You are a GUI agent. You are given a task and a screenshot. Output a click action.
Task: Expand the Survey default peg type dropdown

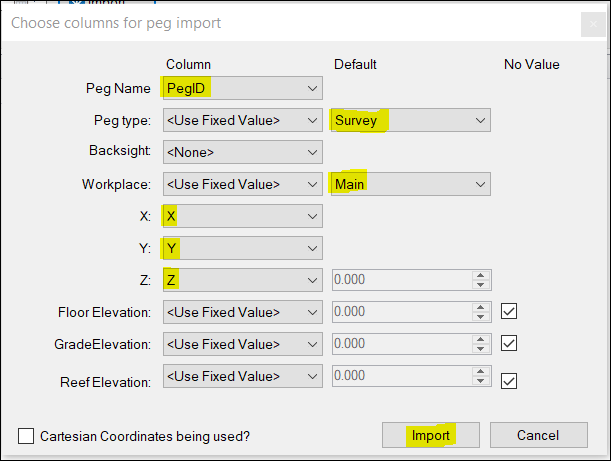[410, 121]
